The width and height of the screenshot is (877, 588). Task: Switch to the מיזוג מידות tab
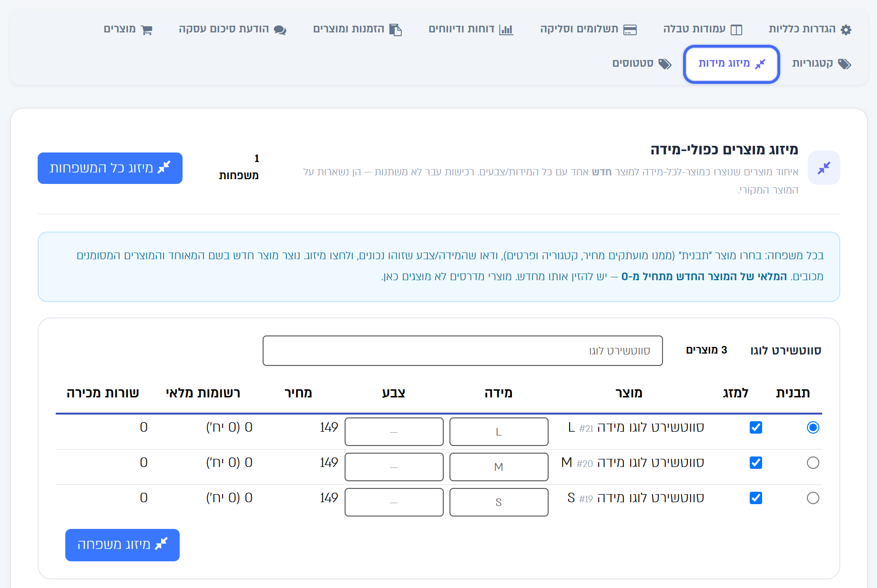pos(732,64)
